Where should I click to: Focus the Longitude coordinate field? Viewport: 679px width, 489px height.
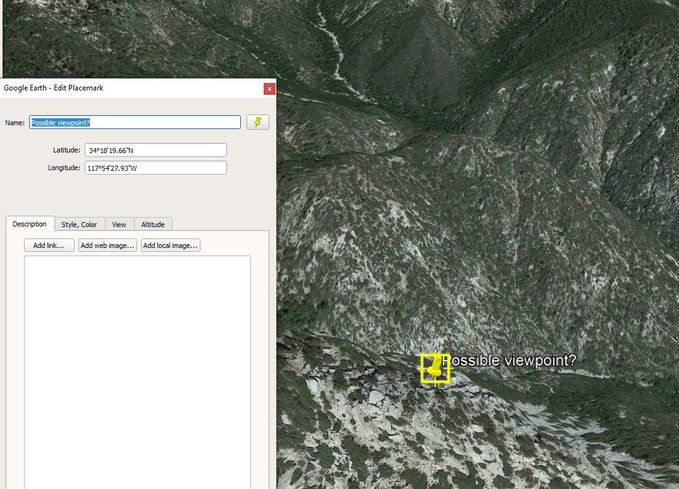[x=155, y=168]
